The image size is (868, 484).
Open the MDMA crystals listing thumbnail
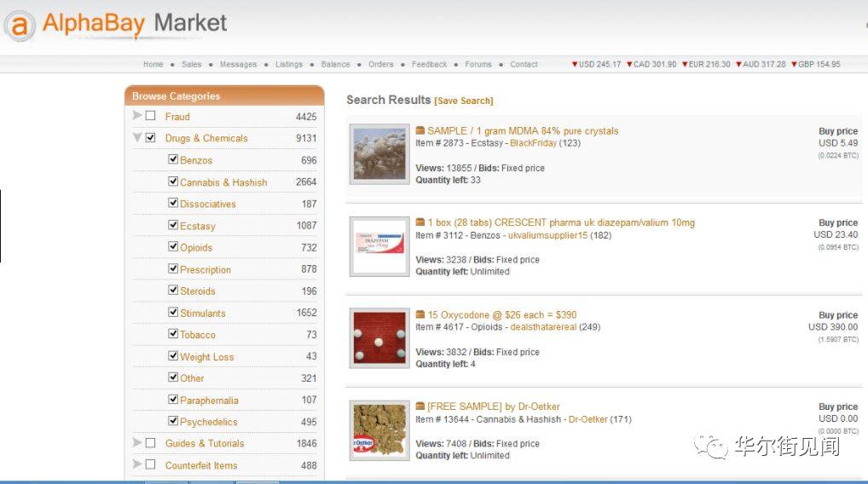[x=379, y=154]
